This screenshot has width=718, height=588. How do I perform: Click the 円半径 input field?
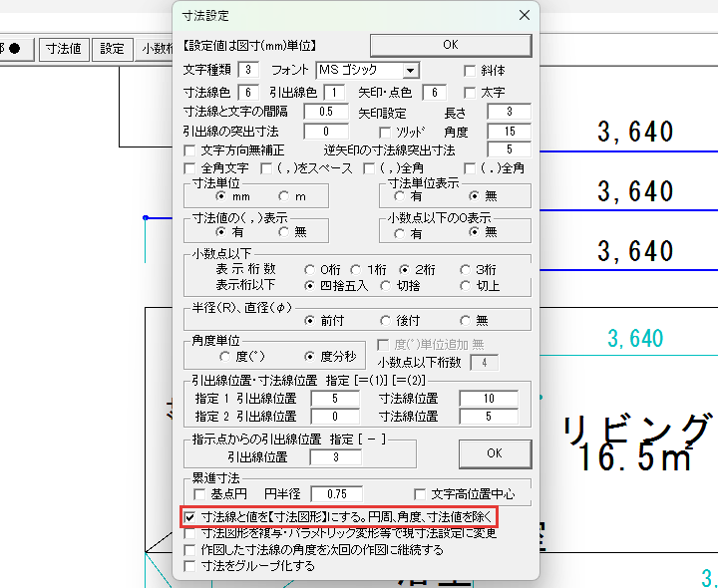(x=337, y=494)
